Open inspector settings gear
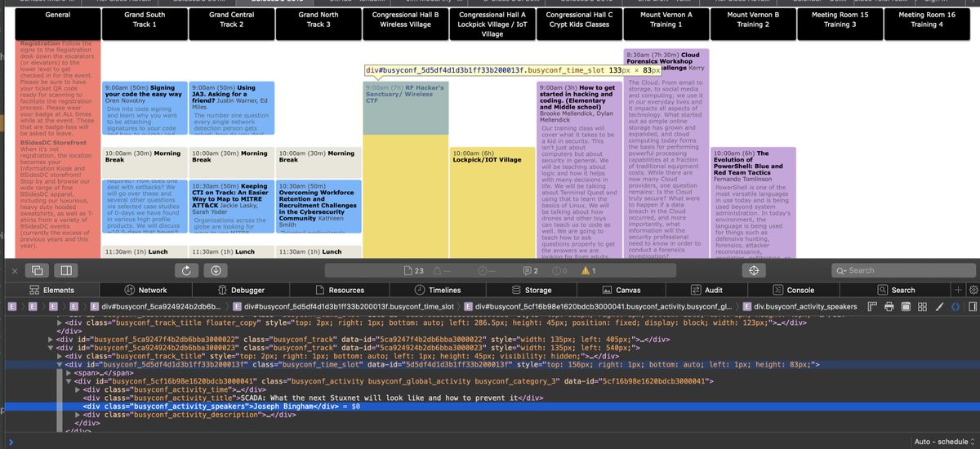This screenshot has width=980, height=449. pos(973,290)
